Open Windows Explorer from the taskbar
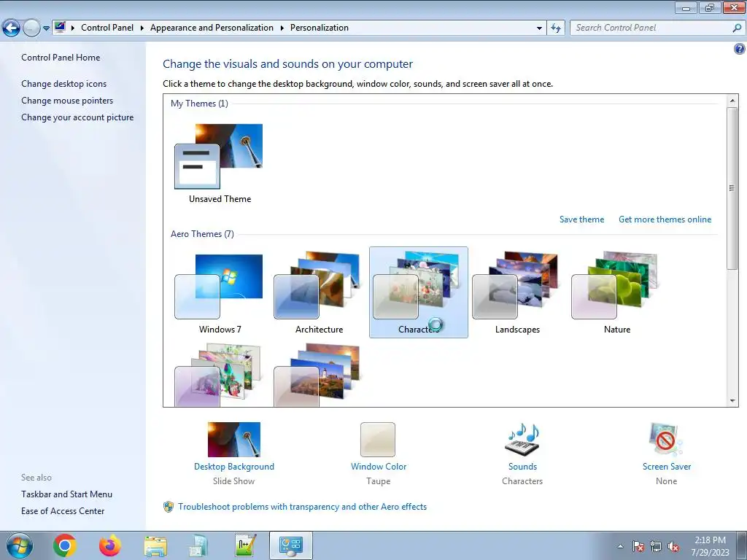The width and height of the screenshot is (747, 560). pos(155,545)
